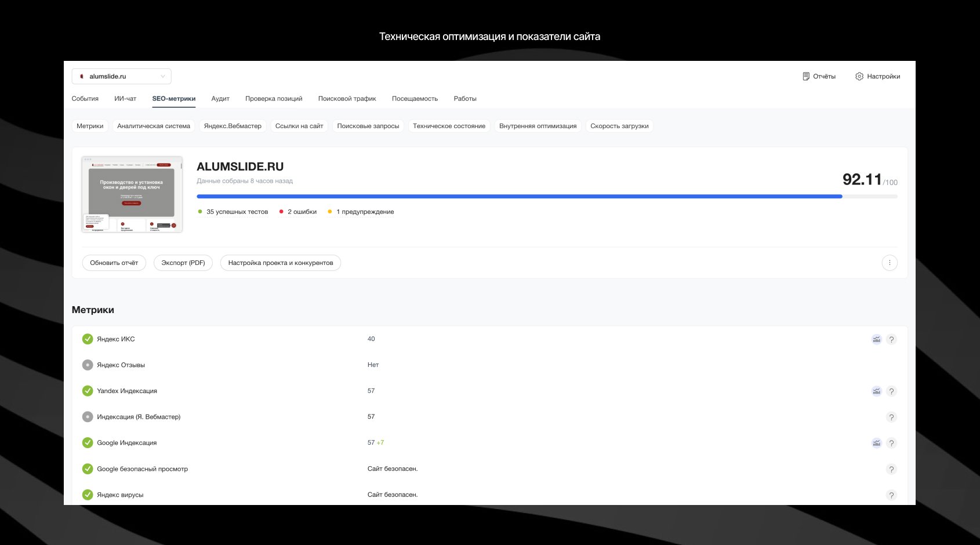Click the blue score progress bar
Image resolution: width=980 pixels, height=545 pixels.
click(519, 197)
